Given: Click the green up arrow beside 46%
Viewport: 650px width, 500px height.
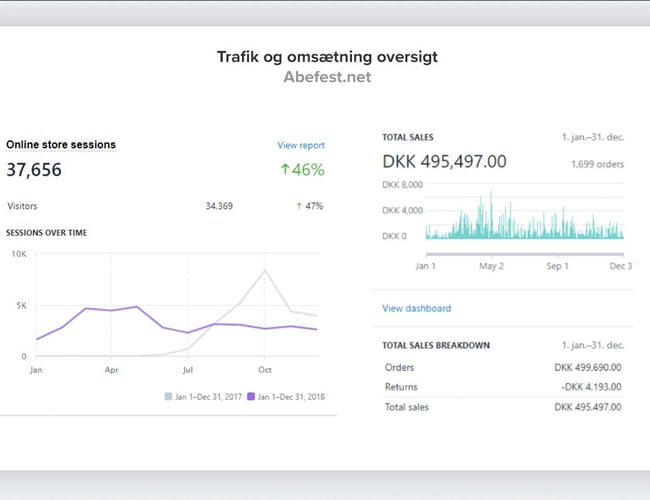Looking at the screenshot, I should (285, 170).
